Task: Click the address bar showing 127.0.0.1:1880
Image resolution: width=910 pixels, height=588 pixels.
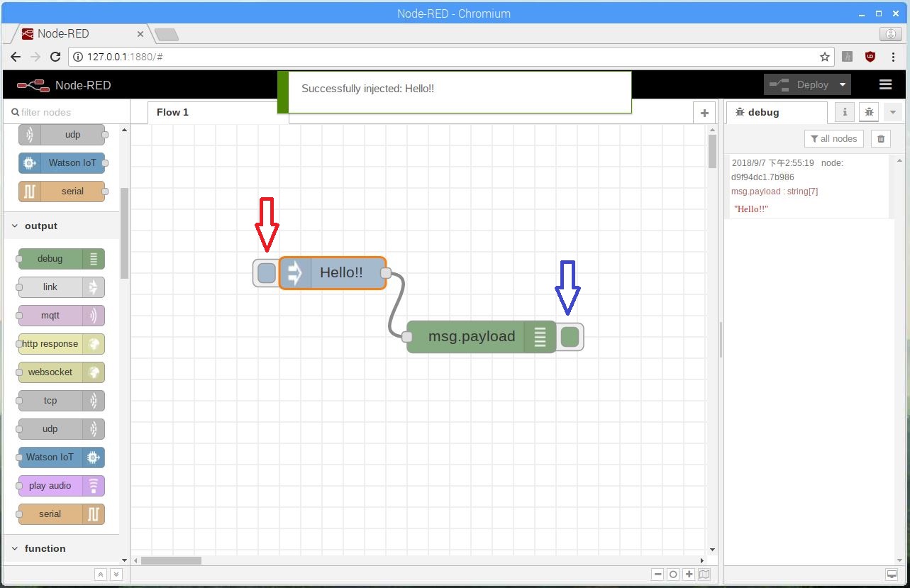Action: pyautogui.click(x=453, y=57)
